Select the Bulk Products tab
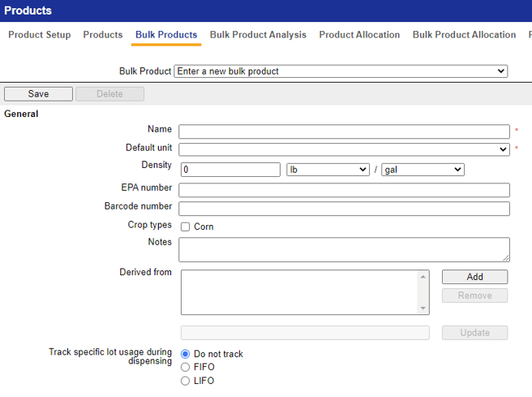Viewport: 532px width, 397px height. point(166,35)
